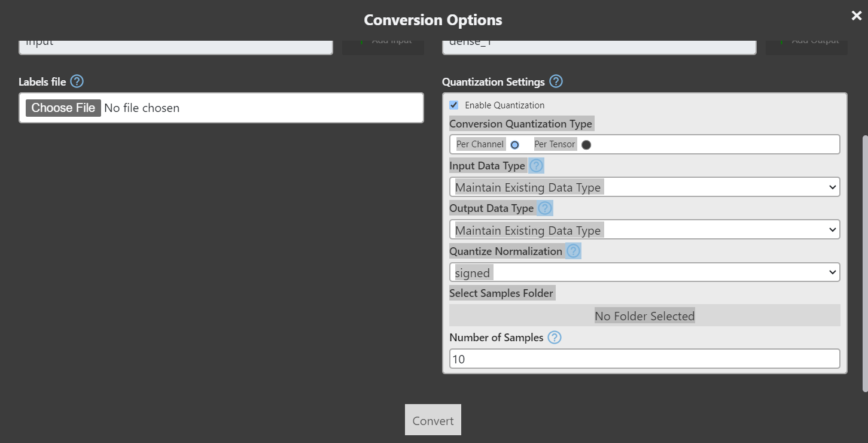The width and height of the screenshot is (868, 443).
Task: Click the Number of Samples help icon
Action: (554, 338)
